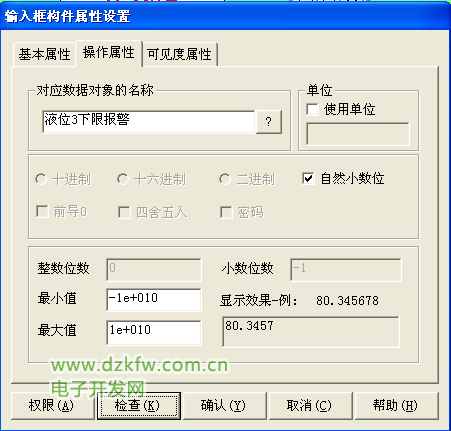Image resolution: width=451 pixels, height=431 pixels.
Task: Run the 检查(K) check button
Action: (139, 406)
